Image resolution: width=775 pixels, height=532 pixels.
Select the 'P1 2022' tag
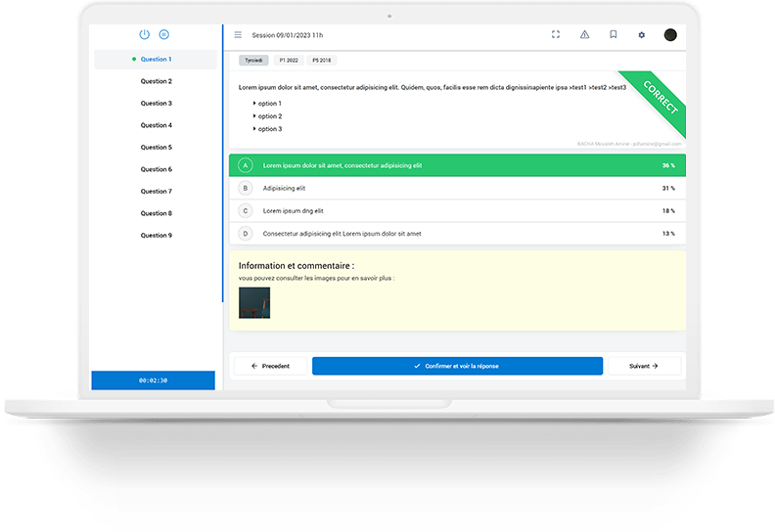[x=289, y=60]
